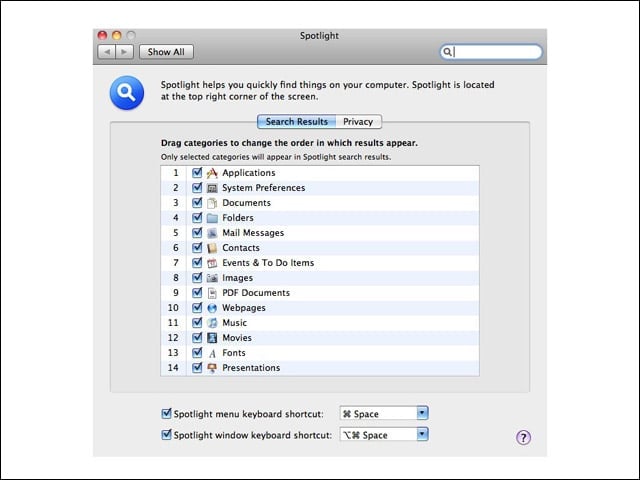This screenshot has height=480, width=640.
Task: Uncheck the Applications checkbox
Action: tap(197, 173)
